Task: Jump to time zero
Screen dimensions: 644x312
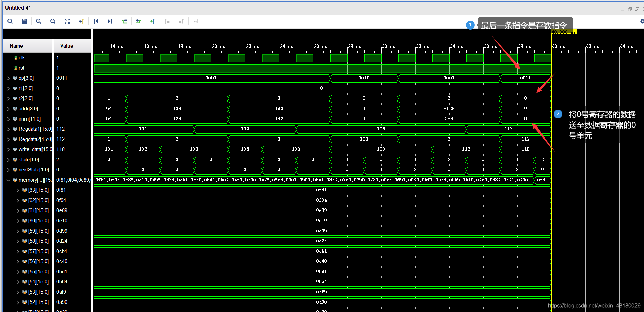Action: pos(96,21)
